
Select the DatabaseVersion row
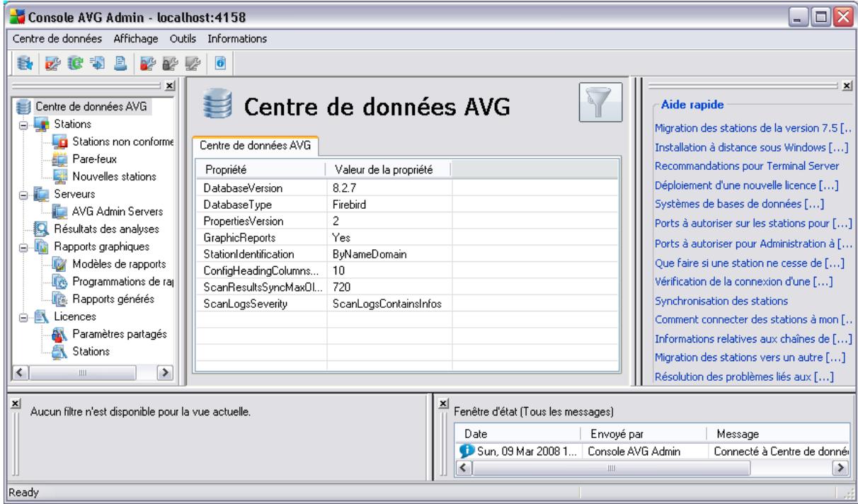[x=407, y=188]
